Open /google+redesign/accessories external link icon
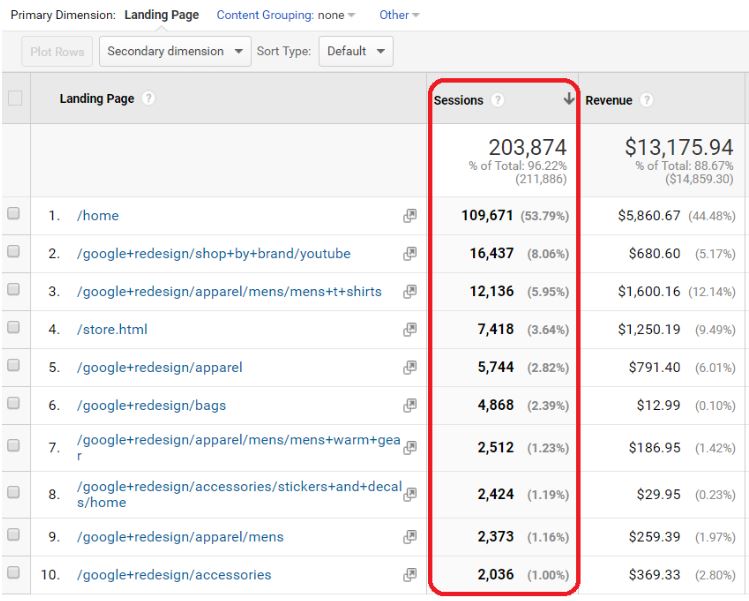 tap(409, 575)
